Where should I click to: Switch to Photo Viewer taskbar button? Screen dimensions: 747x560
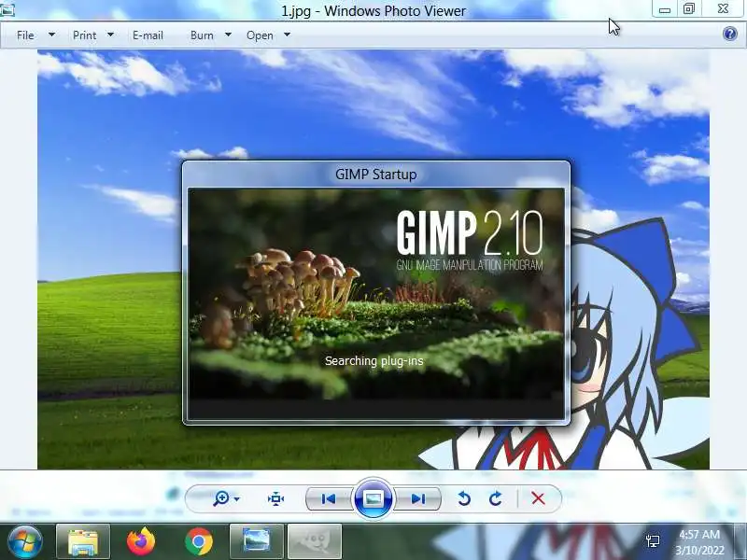256,541
